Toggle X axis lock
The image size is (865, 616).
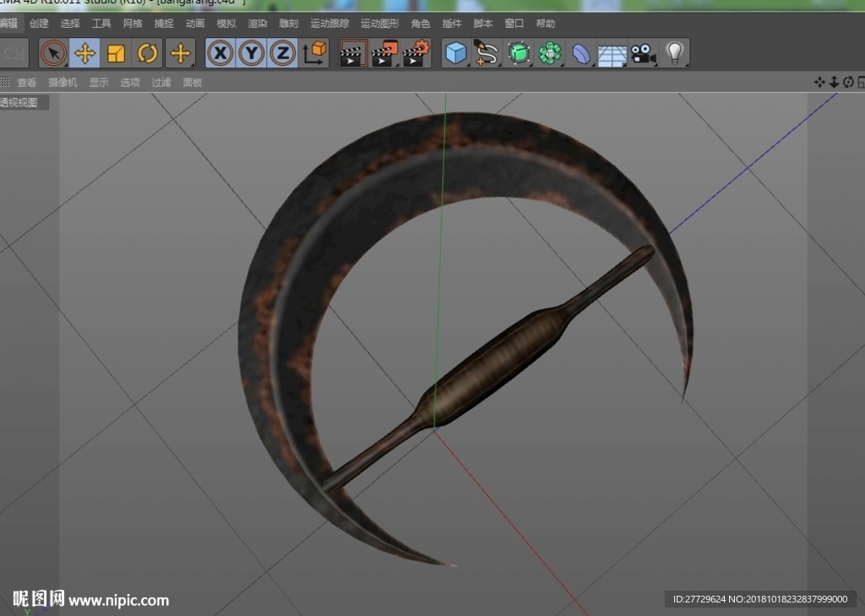(x=220, y=53)
